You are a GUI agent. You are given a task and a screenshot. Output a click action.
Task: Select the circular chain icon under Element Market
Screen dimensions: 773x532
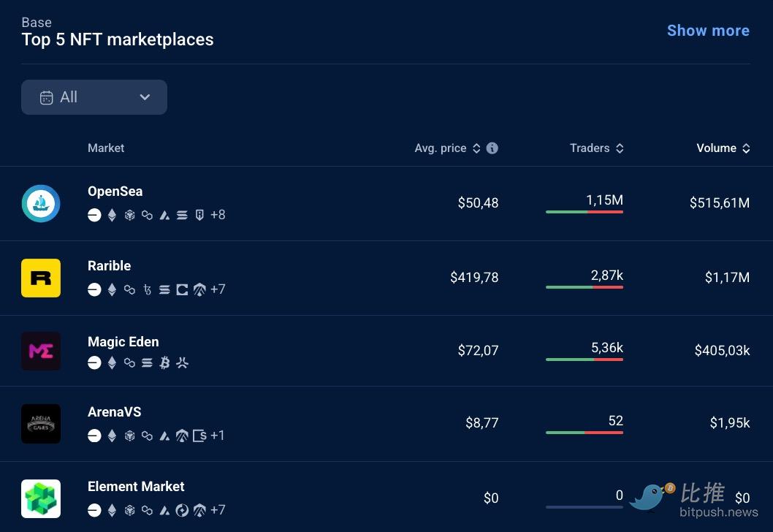tap(182, 510)
